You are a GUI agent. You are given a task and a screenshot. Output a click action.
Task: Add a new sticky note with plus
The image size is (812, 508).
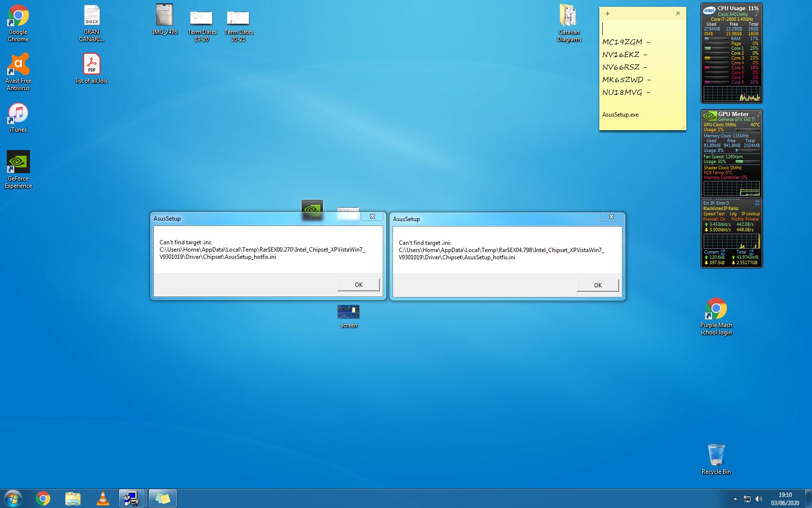[608, 14]
